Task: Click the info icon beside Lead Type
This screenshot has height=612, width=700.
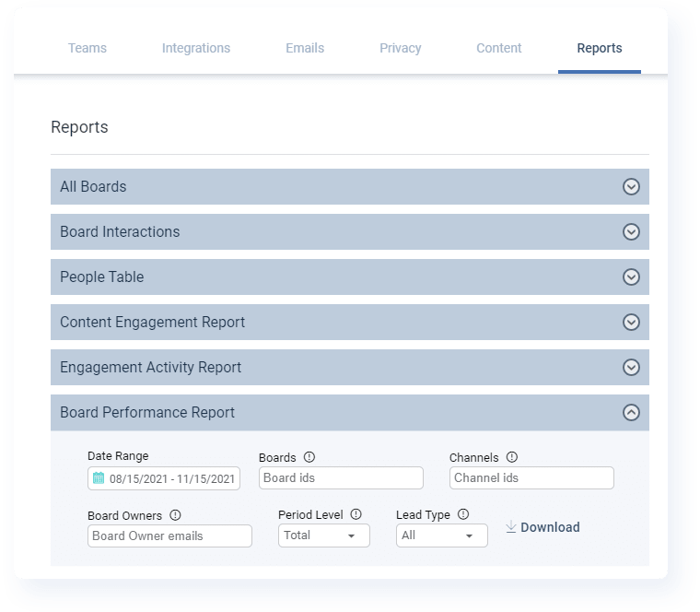Action: [463, 515]
